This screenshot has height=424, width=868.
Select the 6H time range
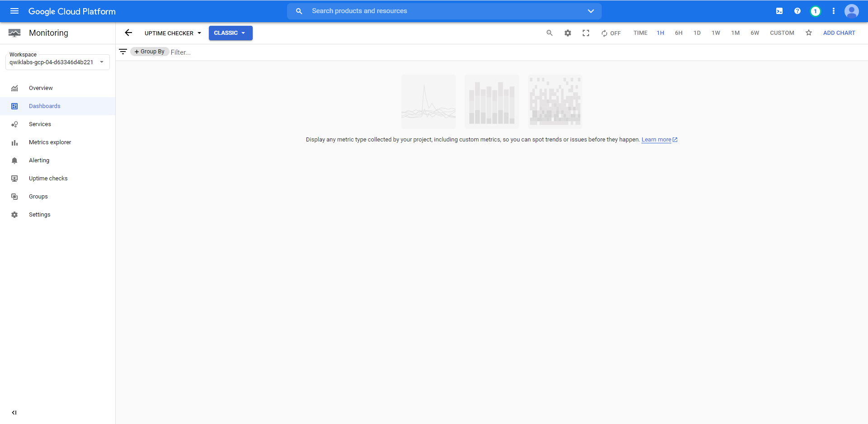679,33
